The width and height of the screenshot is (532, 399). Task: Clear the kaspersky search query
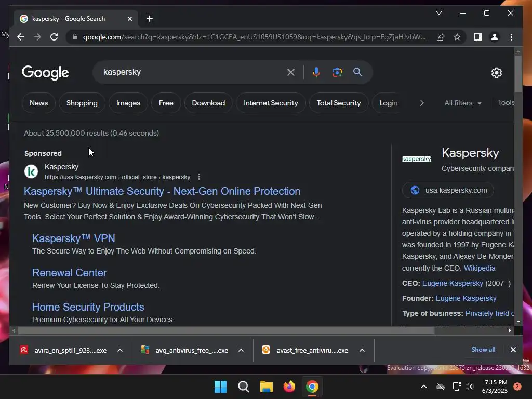tap(291, 72)
